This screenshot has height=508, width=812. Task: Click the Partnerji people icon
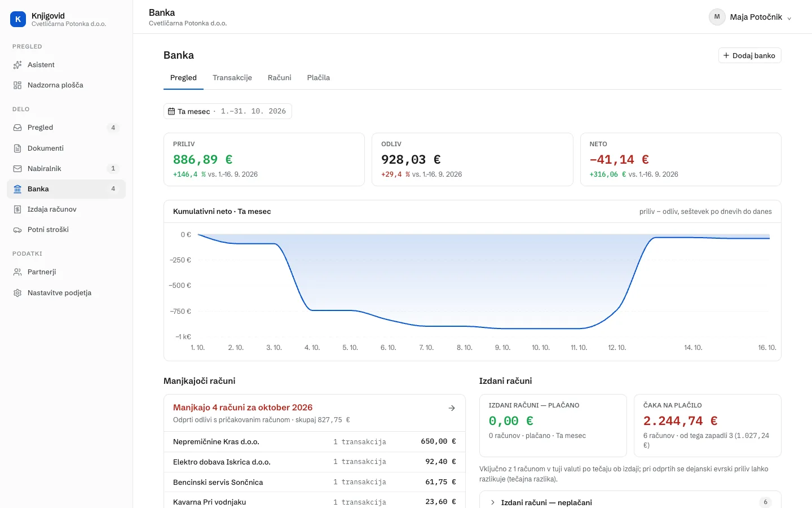(x=17, y=272)
